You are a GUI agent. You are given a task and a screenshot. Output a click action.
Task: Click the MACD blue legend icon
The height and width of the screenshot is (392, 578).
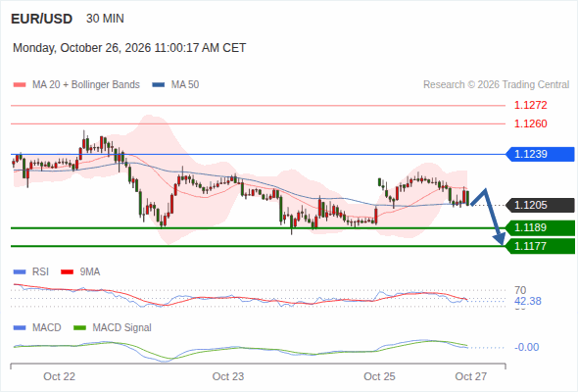point(20,328)
